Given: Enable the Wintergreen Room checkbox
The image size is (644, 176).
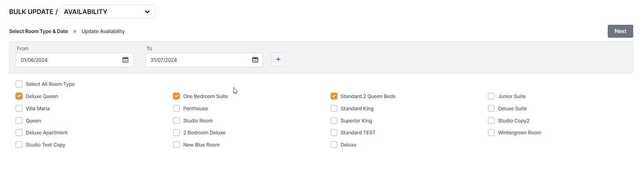Looking at the screenshot, I should coord(491,133).
